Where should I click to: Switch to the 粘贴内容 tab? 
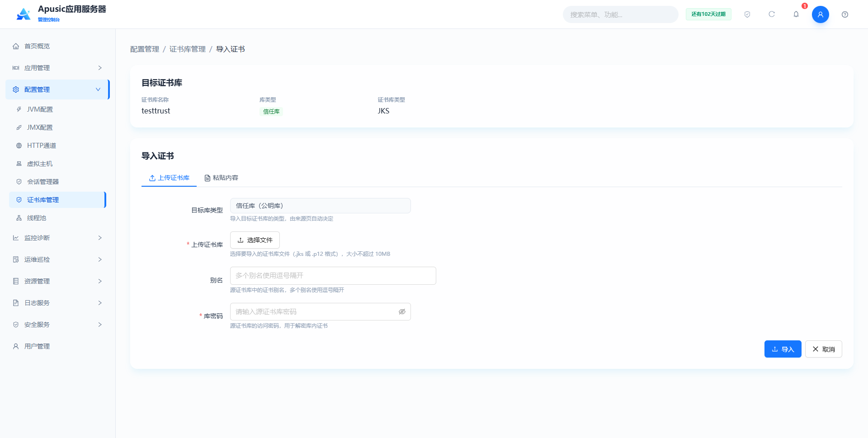pos(221,178)
